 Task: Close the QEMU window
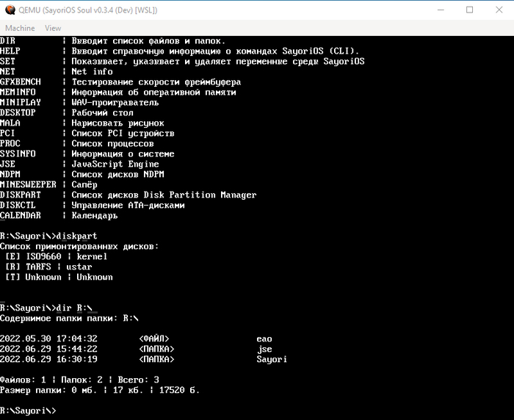point(499,10)
